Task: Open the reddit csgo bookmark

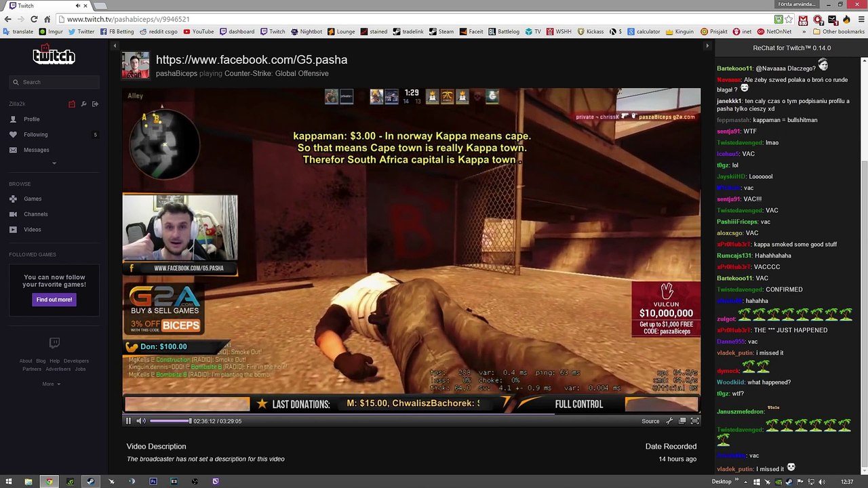Action: tap(159, 32)
